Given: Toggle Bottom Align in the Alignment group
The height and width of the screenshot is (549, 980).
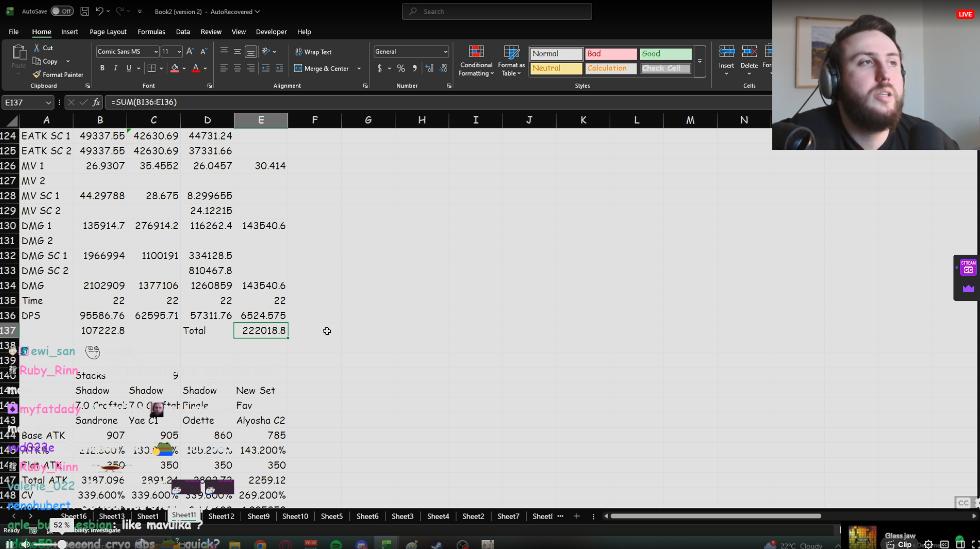Looking at the screenshot, I should 251,52.
